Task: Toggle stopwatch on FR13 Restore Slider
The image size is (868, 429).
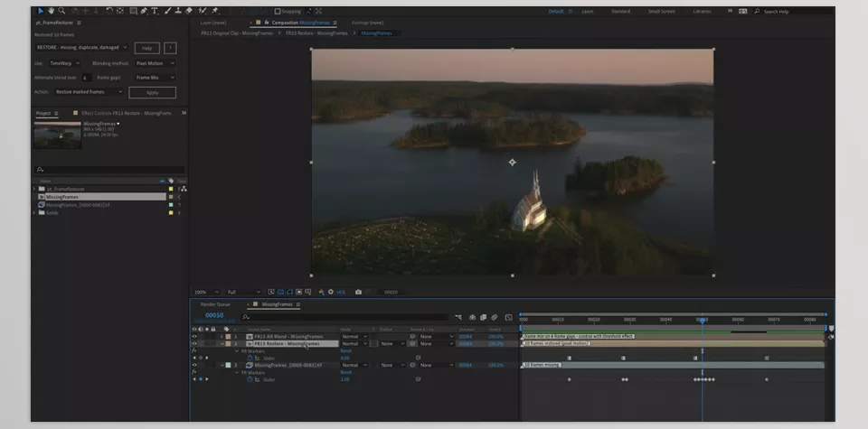Action: [x=250, y=359]
